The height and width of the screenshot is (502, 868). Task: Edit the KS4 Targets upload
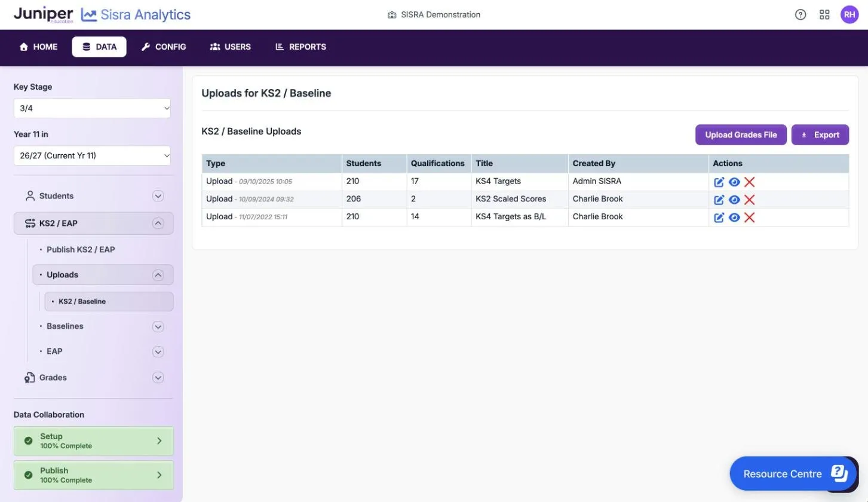pos(719,182)
